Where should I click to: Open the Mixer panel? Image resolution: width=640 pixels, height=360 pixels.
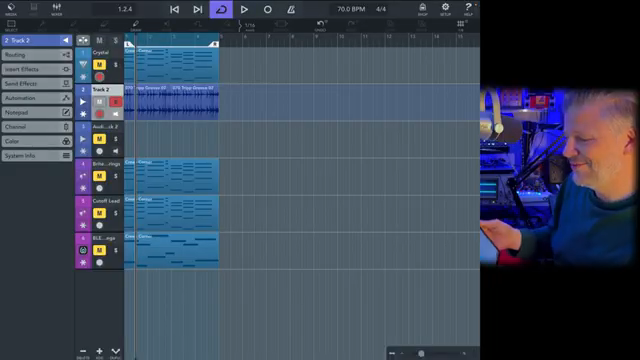point(56,9)
